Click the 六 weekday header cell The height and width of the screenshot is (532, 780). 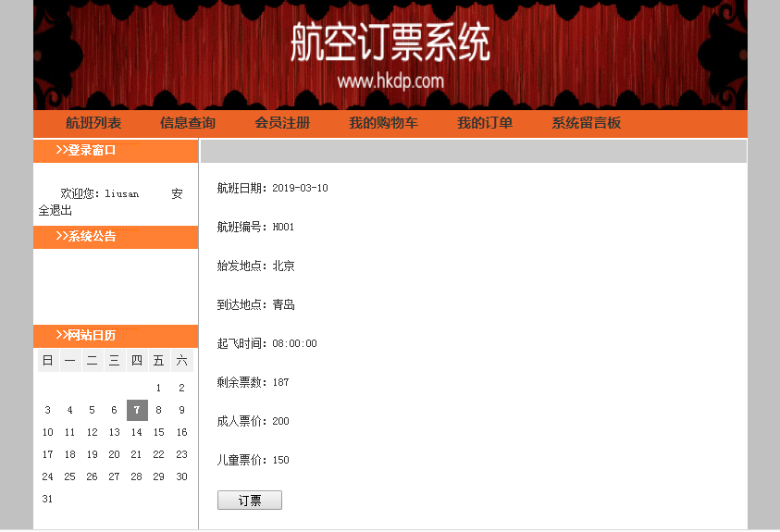point(182,361)
